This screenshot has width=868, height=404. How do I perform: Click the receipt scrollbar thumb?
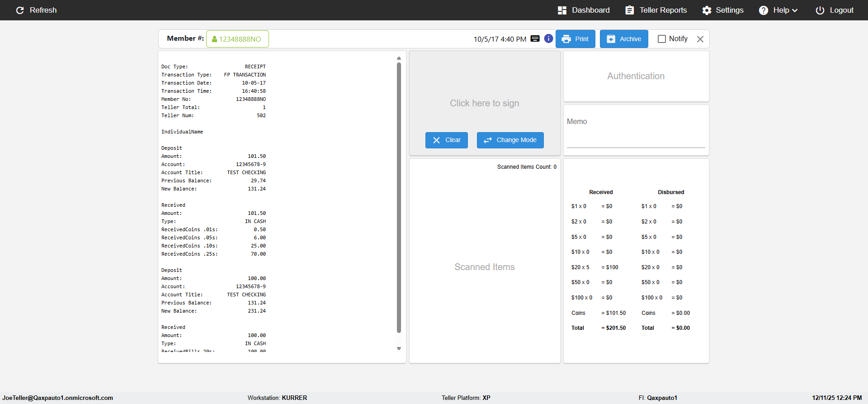point(399,198)
